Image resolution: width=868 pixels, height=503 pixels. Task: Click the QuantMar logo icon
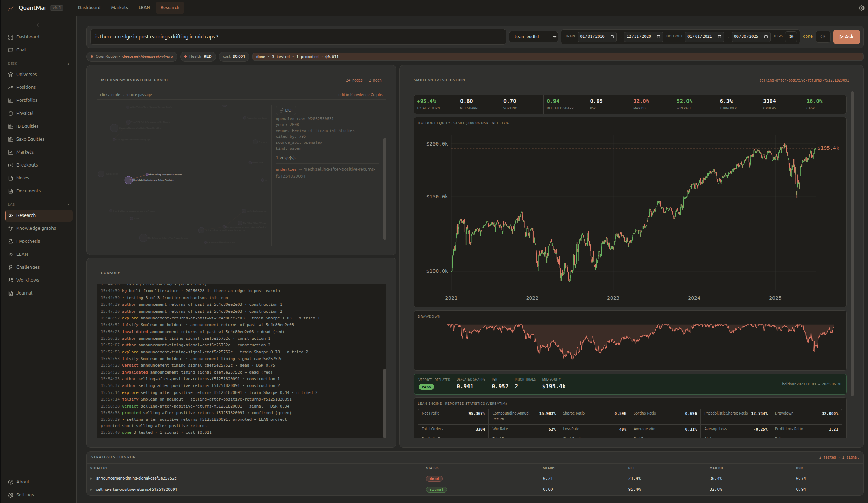coord(11,8)
